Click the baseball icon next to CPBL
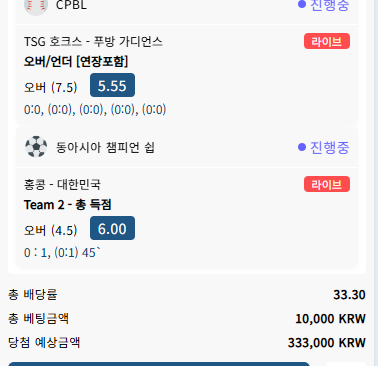Screen dimensions: 378x366 36,6
